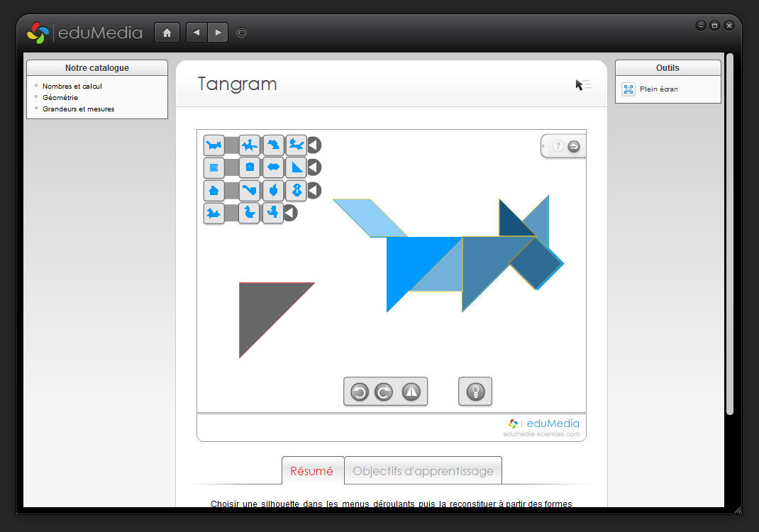Click the rotate counter-clockwise button

[x=360, y=392]
